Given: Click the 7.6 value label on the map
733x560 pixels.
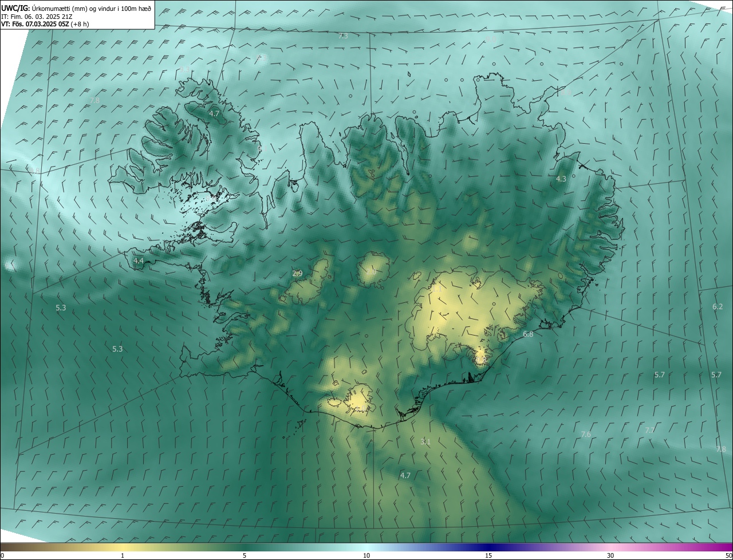Looking at the screenshot, I should 585,435.
